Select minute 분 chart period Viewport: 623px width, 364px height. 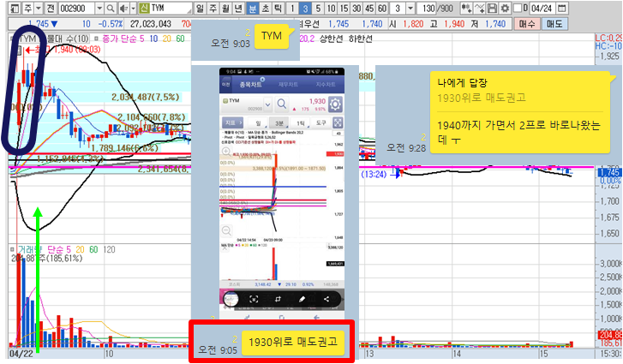(x=252, y=8)
